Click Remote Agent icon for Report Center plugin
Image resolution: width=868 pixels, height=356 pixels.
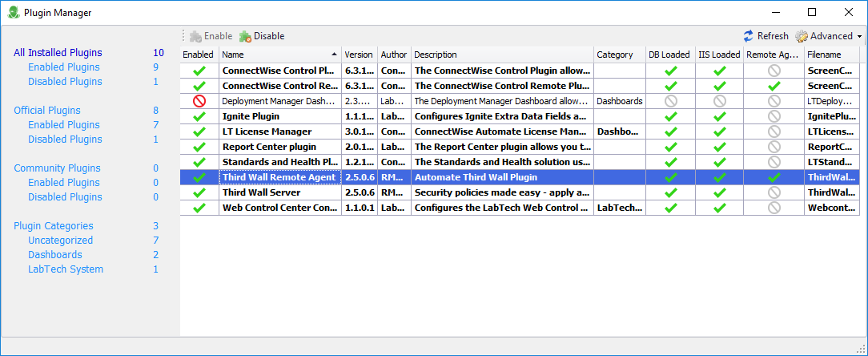coord(774,147)
